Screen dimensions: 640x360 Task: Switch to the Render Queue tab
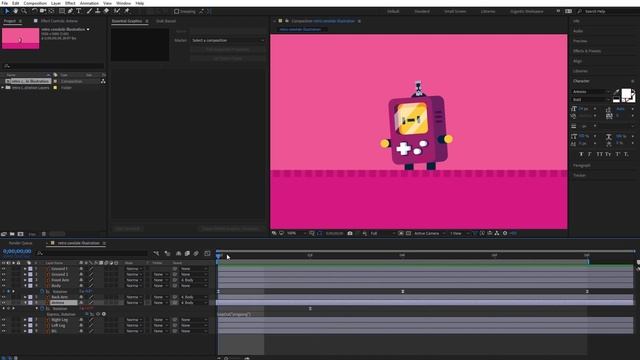pyautogui.click(x=20, y=243)
